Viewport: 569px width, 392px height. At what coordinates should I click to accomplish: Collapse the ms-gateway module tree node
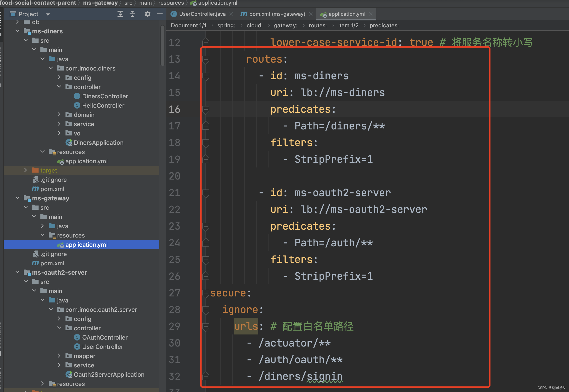(x=17, y=198)
